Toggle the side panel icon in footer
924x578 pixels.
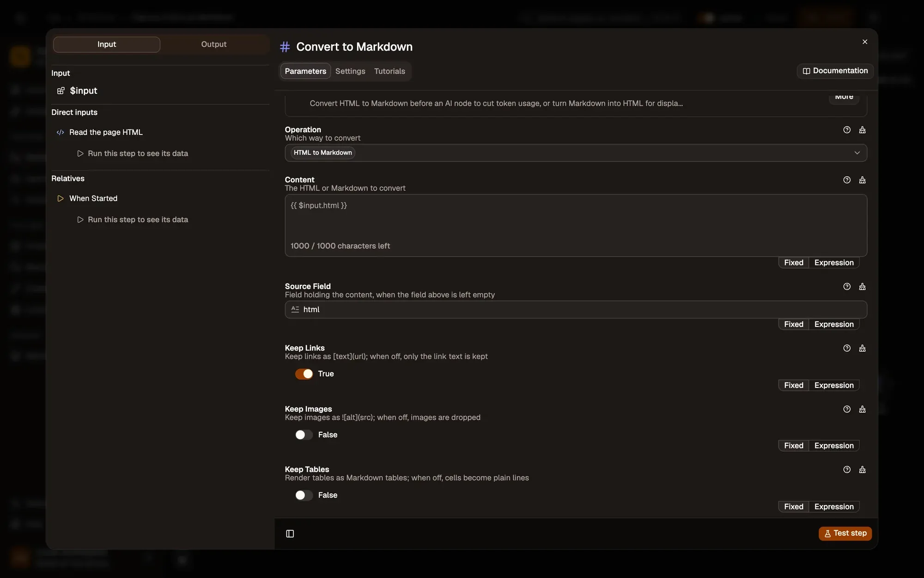290,534
